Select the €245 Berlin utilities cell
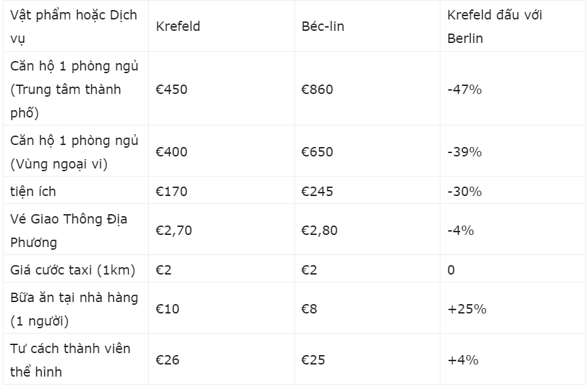 317,191
